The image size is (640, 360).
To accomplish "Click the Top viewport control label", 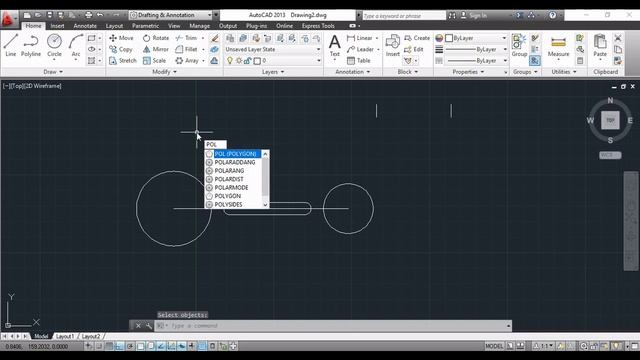I will [x=18, y=86].
